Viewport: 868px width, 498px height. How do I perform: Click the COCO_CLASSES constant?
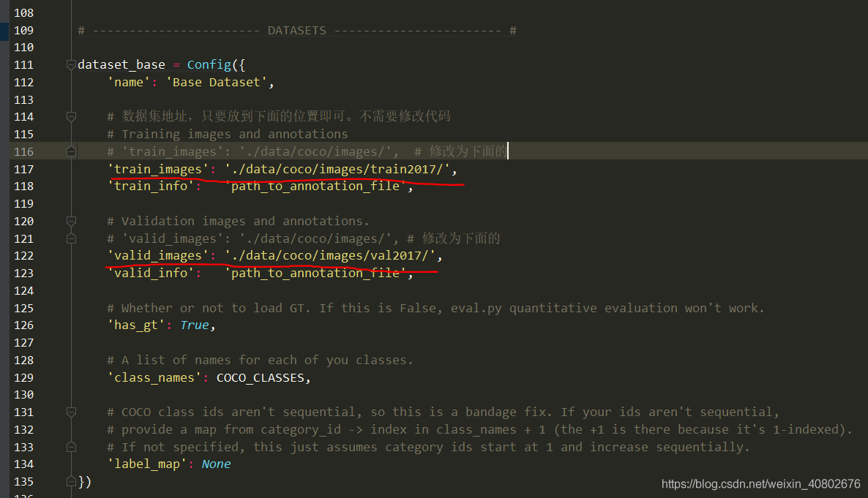pyautogui.click(x=260, y=377)
